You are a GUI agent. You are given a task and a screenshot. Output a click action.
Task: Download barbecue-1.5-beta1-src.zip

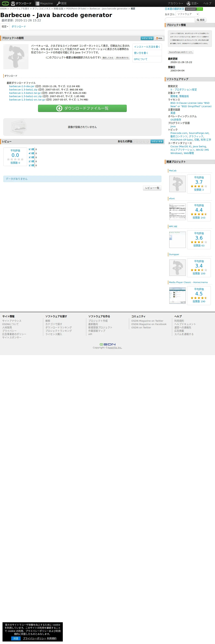25,96
